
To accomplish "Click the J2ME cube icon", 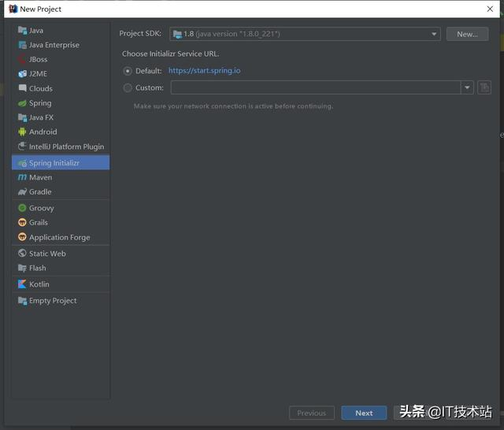I will (22, 74).
